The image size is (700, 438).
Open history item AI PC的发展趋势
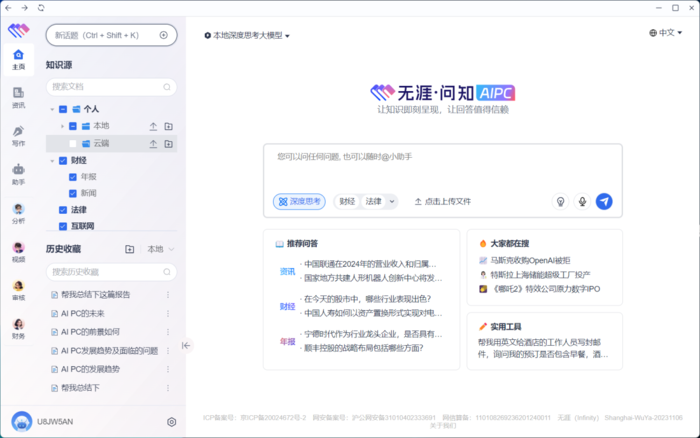(x=90, y=369)
